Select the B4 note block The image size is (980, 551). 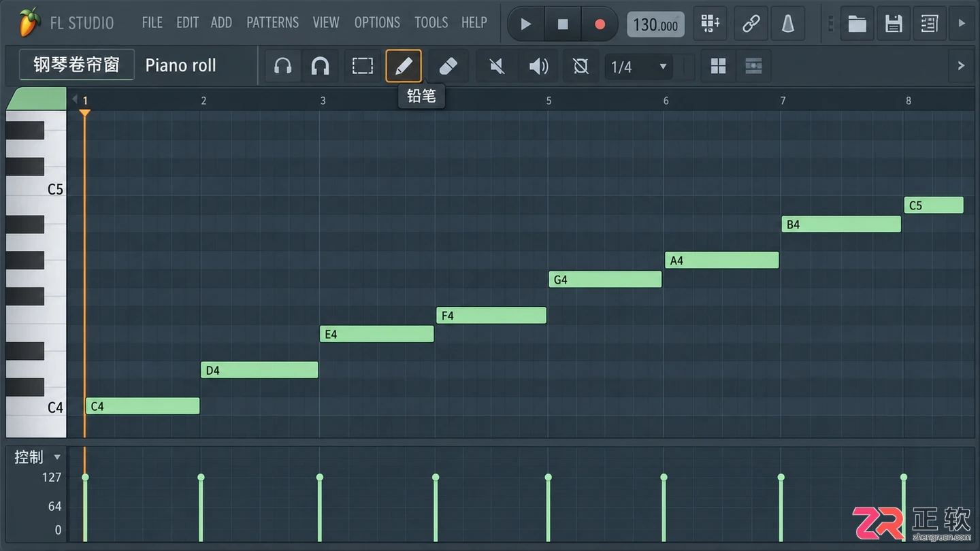[x=841, y=224]
